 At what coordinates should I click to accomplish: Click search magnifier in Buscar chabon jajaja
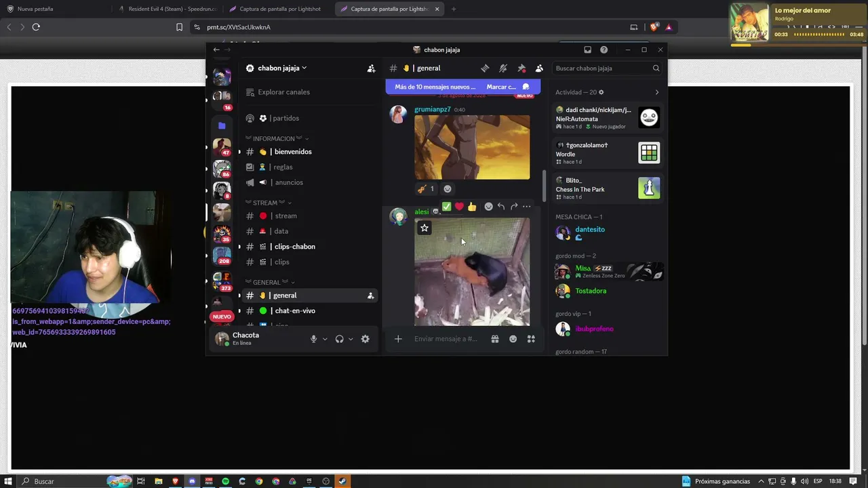click(x=656, y=68)
